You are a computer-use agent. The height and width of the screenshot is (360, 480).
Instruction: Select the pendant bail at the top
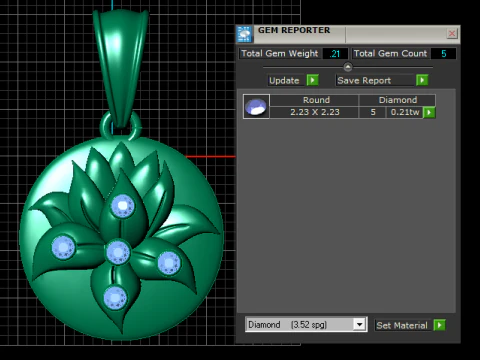click(120, 67)
